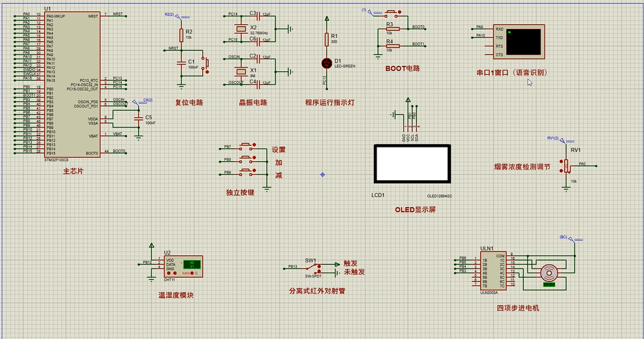644x339 pixels.
Task: Click the BOOT1 net label after R4
Action: pyautogui.click(x=419, y=43)
